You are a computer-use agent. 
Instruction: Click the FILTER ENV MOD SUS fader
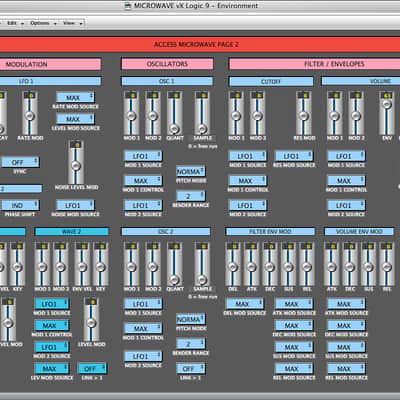coord(288,264)
